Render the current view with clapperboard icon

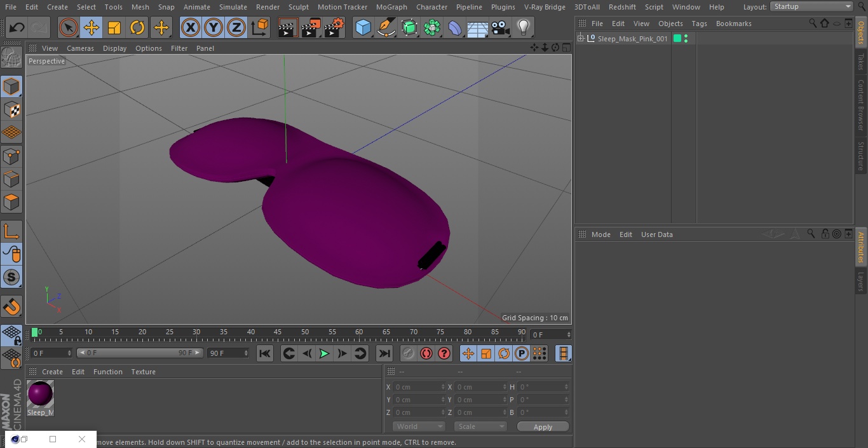tap(288, 27)
